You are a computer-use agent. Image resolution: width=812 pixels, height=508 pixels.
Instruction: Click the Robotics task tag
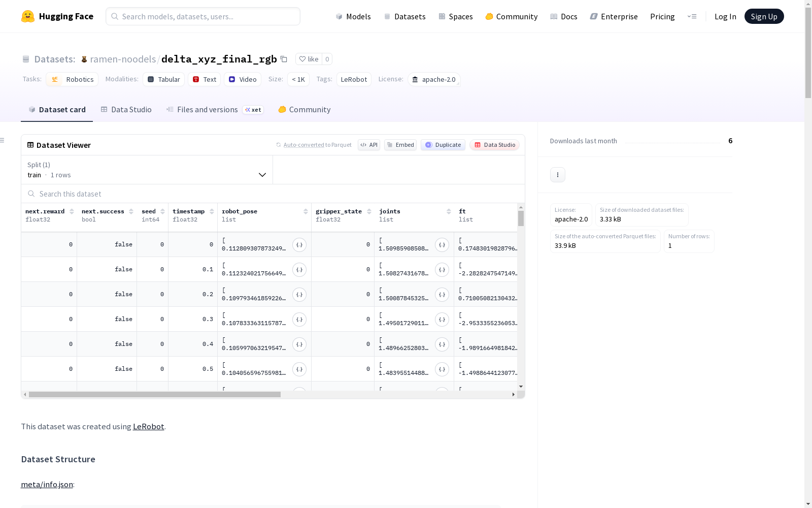coord(72,79)
